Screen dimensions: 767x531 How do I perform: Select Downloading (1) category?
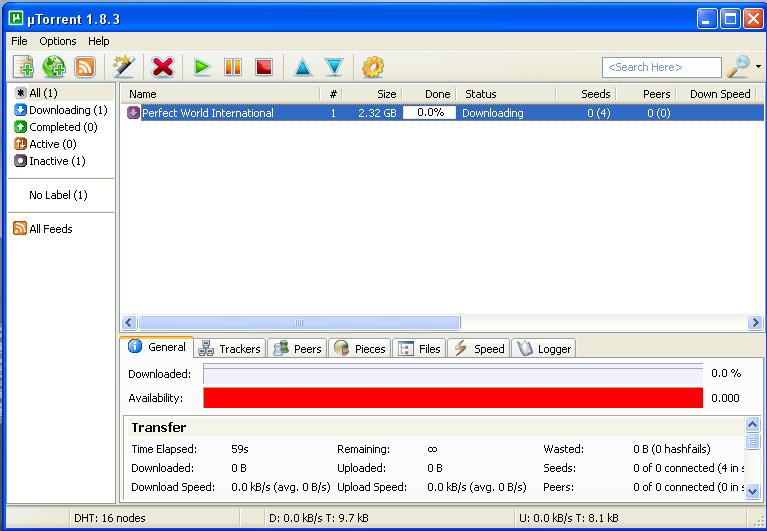tap(61, 110)
